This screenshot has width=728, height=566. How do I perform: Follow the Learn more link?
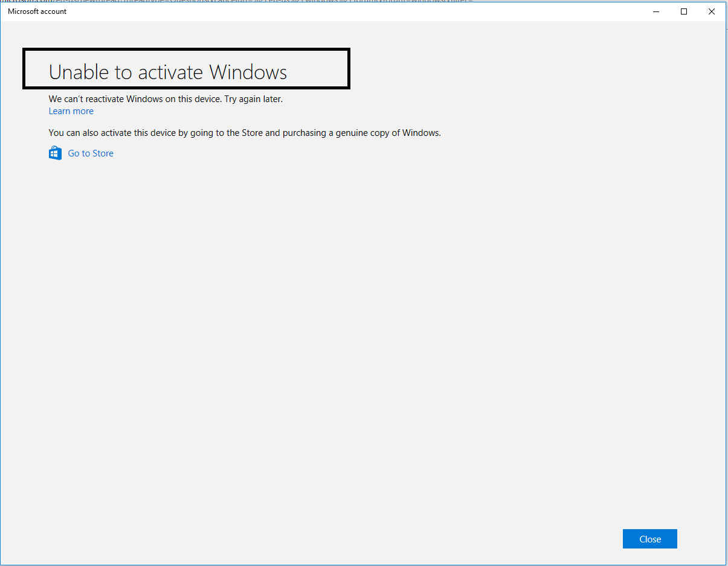pos(71,111)
